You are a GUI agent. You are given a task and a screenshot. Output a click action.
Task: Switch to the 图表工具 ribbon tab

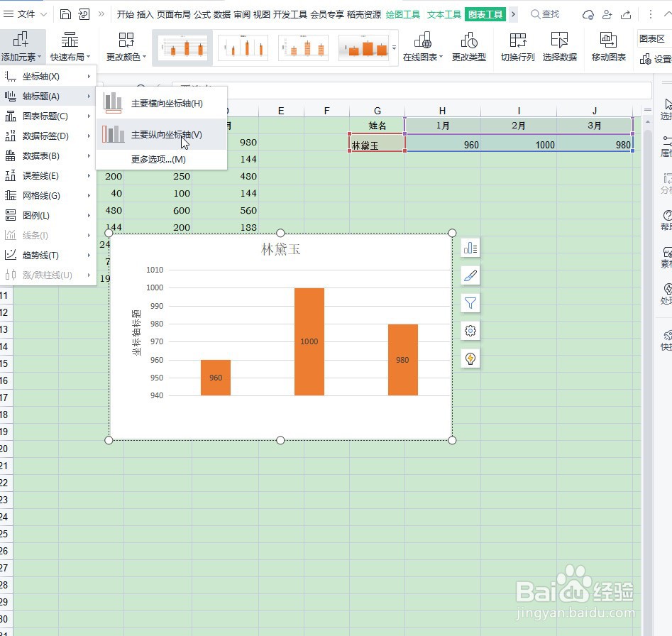click(485, 15)
